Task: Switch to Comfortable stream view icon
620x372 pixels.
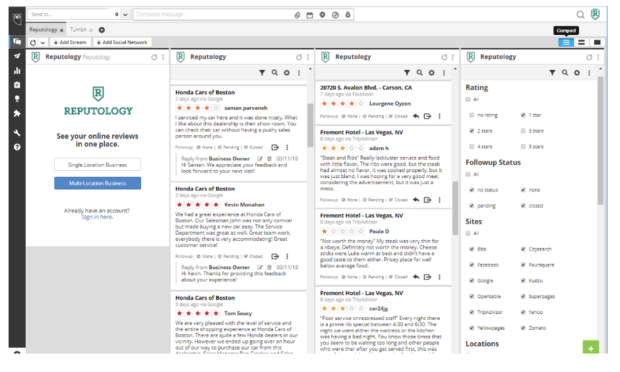Action: click(x=597, y=42)
